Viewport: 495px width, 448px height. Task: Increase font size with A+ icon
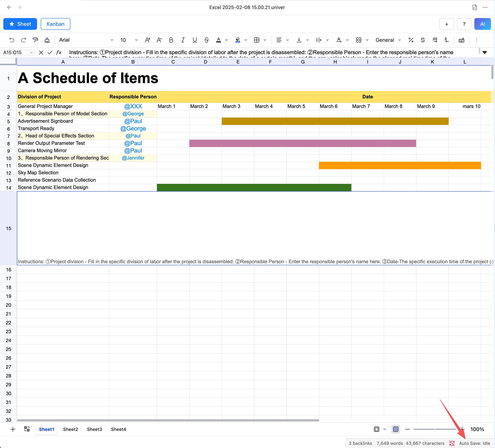[147, 40]
